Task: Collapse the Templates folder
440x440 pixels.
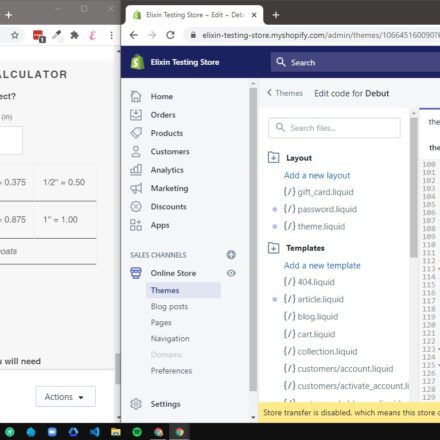Action: point(273,248)
